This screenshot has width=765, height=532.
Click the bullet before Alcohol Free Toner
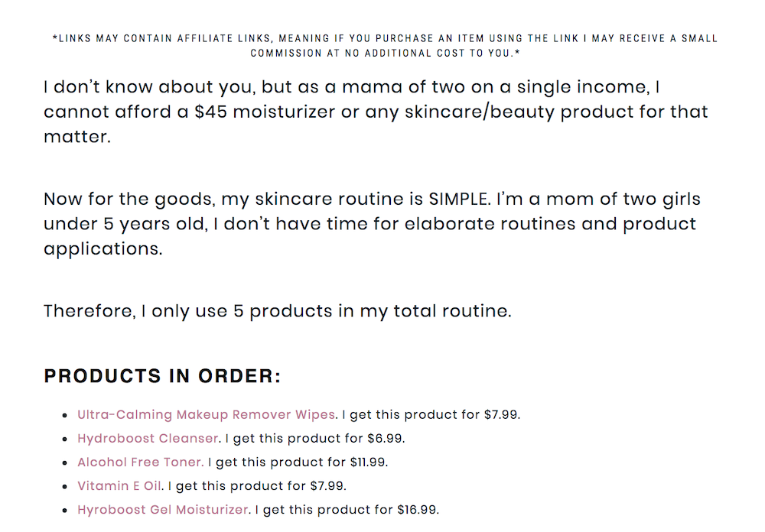click(x=65, y=462)
